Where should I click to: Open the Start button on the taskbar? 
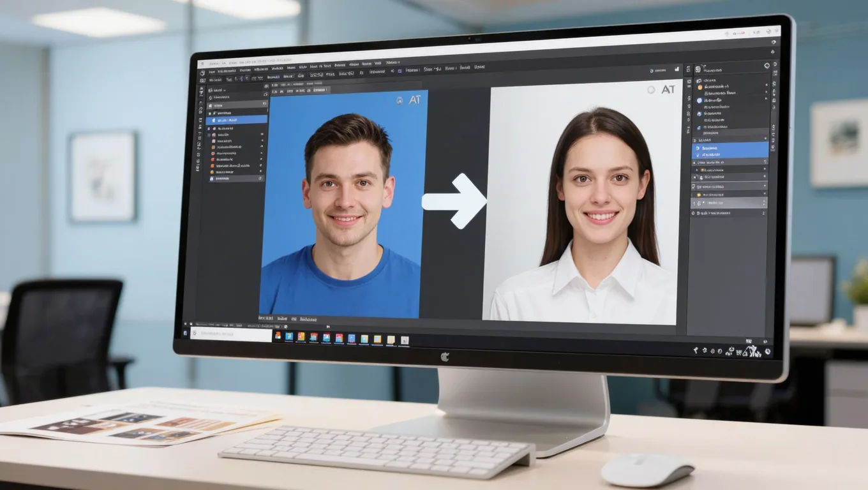(186, 333)
